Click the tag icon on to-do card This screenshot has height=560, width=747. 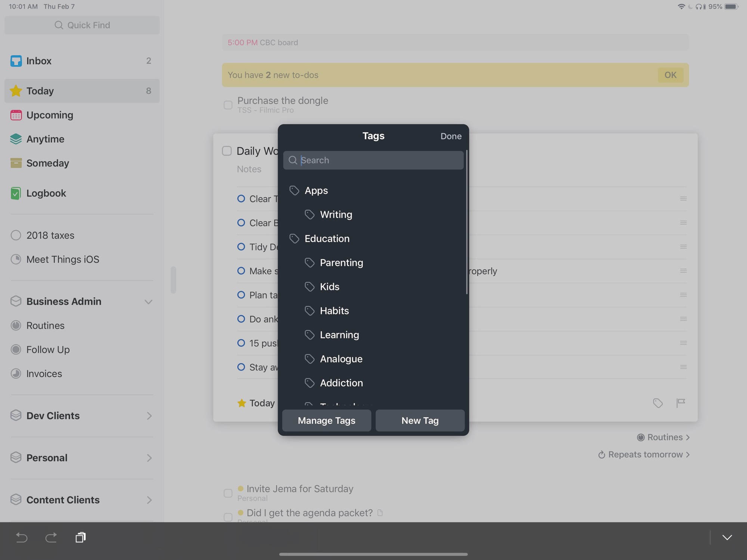pyautogui.click(x=658, y=403)
